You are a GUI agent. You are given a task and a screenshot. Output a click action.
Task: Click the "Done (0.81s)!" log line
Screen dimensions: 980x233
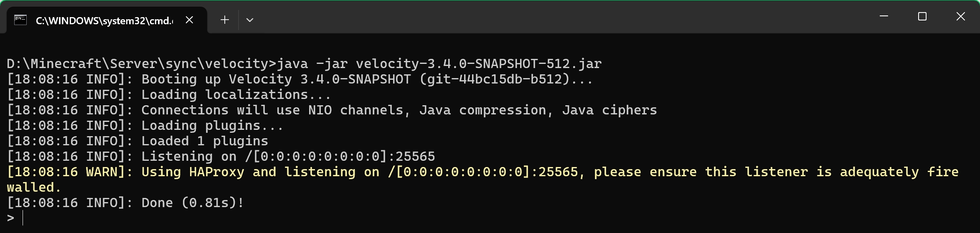pyautogui.click(x=126, y=203)
